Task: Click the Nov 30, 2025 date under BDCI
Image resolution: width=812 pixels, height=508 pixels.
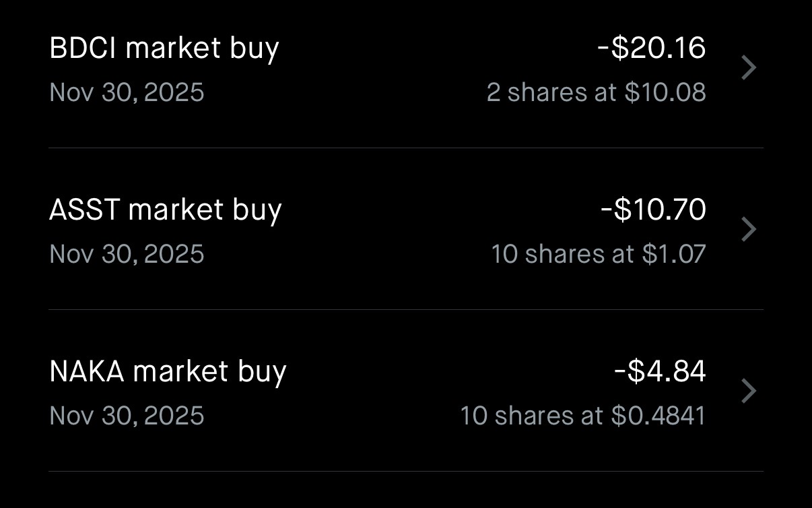Action: (x=127, y=92)
